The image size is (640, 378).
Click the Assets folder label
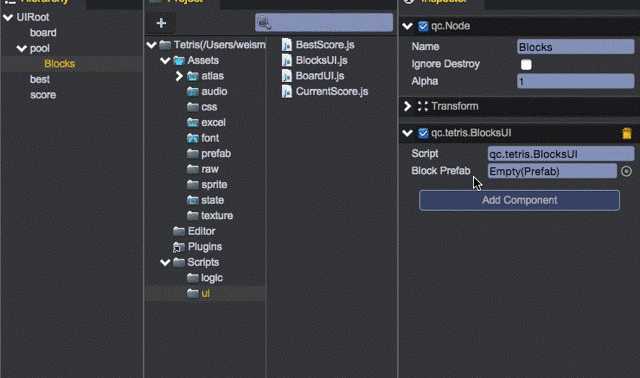pyautogui.click(x=203, y=60)
